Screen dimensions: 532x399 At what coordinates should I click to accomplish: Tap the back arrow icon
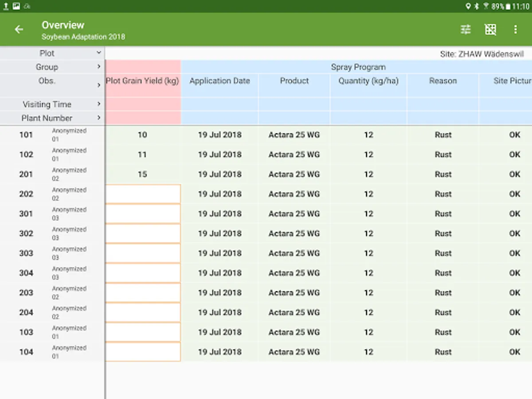point(19,30)
